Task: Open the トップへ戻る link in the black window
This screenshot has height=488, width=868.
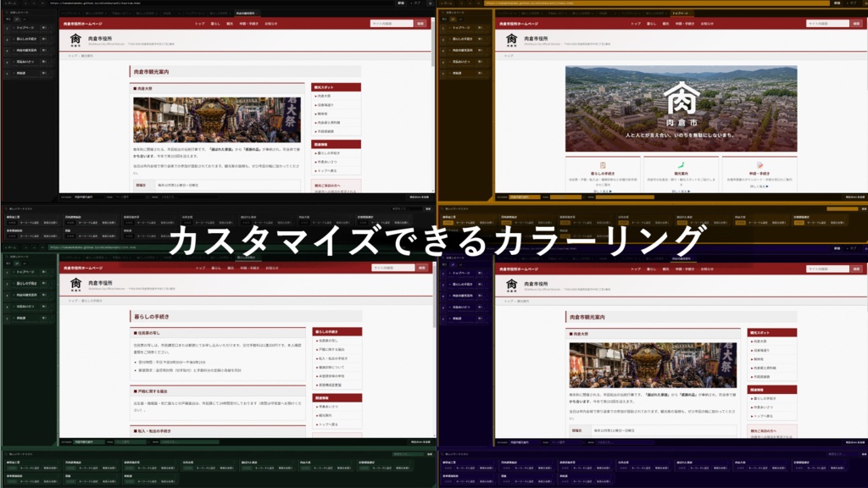Action: (x=327, y=171)
